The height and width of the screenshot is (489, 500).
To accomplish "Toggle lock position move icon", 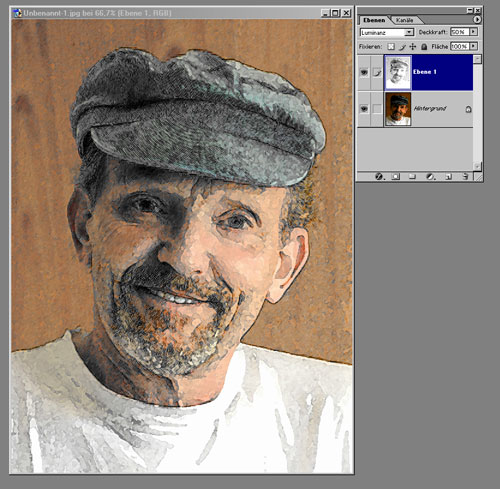I will tap(413, 47).
